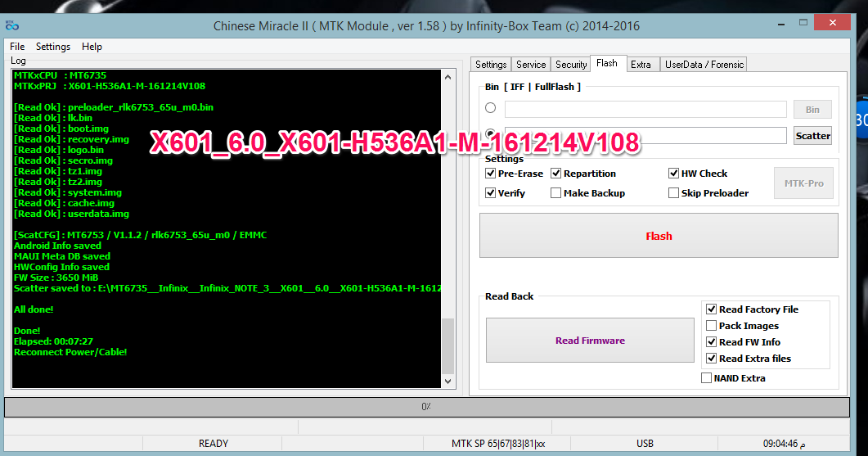Select the Flash tab
This screenshot has height=456, width=868.
coord(607,63)
